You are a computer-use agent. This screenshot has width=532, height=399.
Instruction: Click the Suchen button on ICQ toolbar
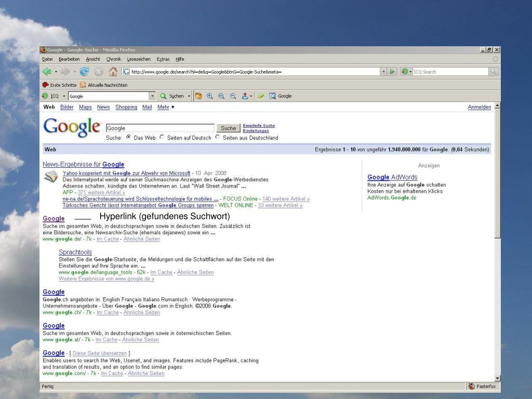click(172, 96)
